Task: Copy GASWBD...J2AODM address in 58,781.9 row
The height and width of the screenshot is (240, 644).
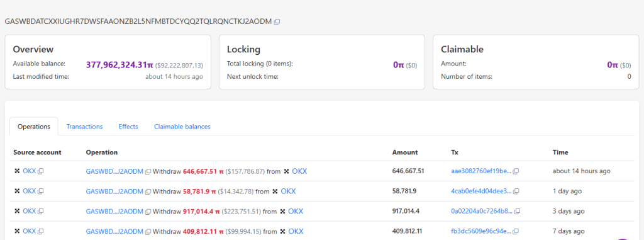Action: [148, 191]
